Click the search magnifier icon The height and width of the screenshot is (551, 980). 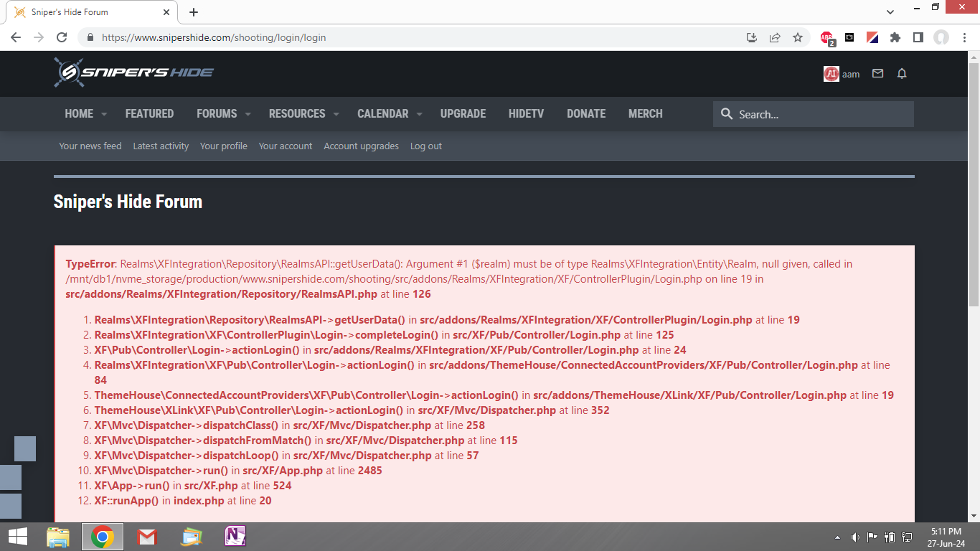point(727,114)
